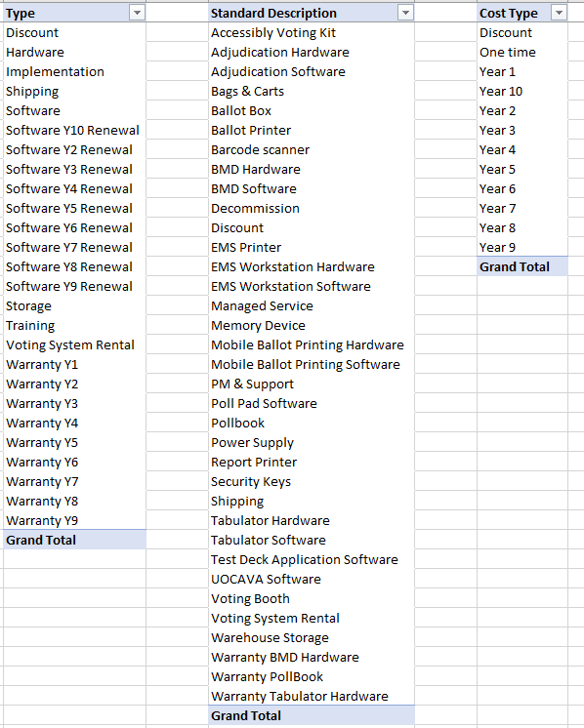Select the Barcode scanner cell

312,149
